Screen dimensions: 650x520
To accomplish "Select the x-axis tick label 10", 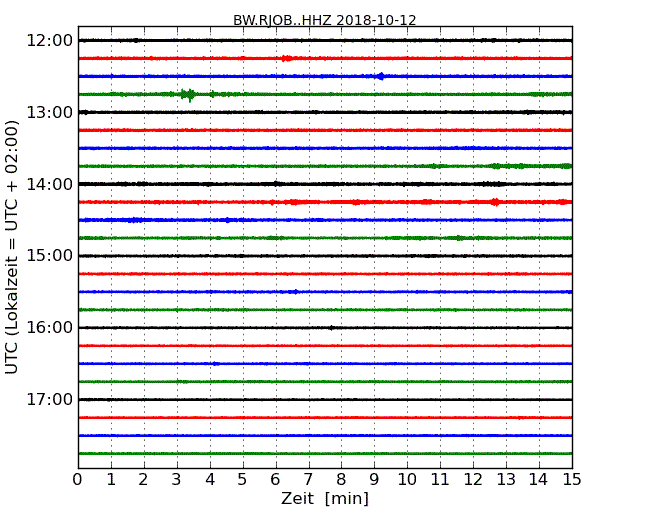I will click(x=407, y=480).
